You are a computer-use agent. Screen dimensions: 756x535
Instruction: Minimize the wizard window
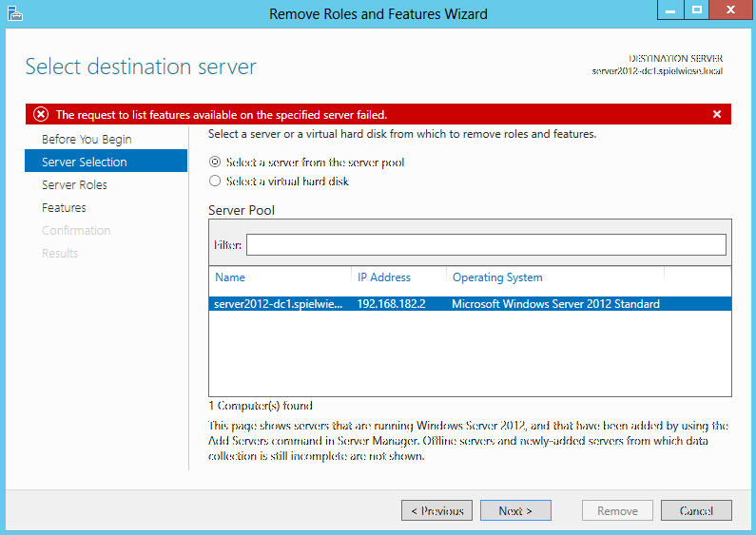(x=670, y=10)
